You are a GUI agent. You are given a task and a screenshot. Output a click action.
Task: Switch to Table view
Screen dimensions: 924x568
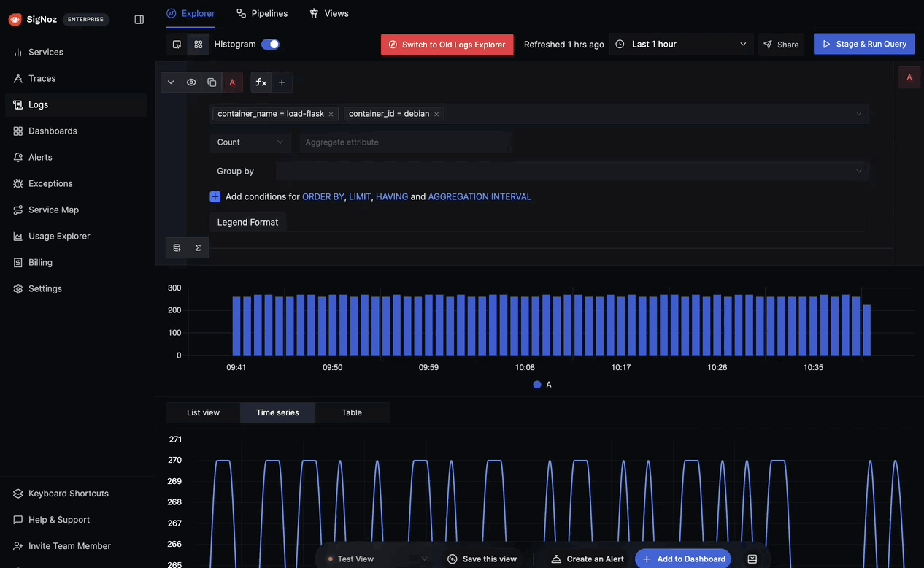coord(352,412)
